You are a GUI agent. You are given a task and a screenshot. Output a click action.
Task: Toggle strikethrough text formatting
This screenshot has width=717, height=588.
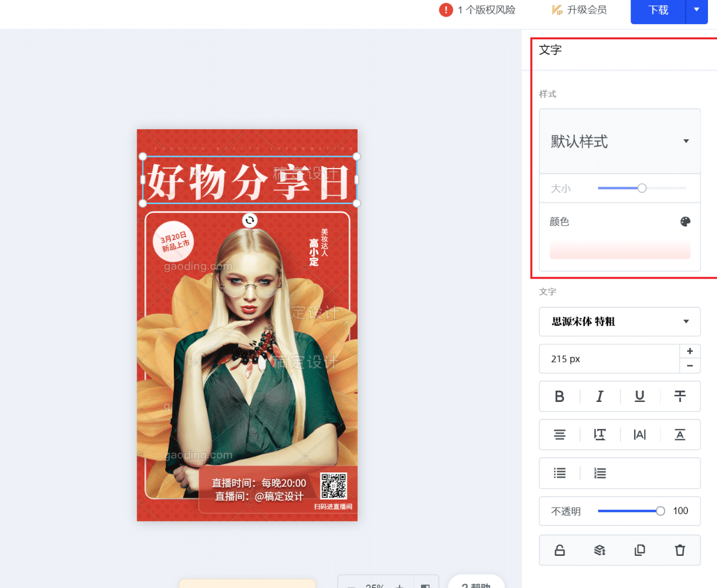coord(680,396)
